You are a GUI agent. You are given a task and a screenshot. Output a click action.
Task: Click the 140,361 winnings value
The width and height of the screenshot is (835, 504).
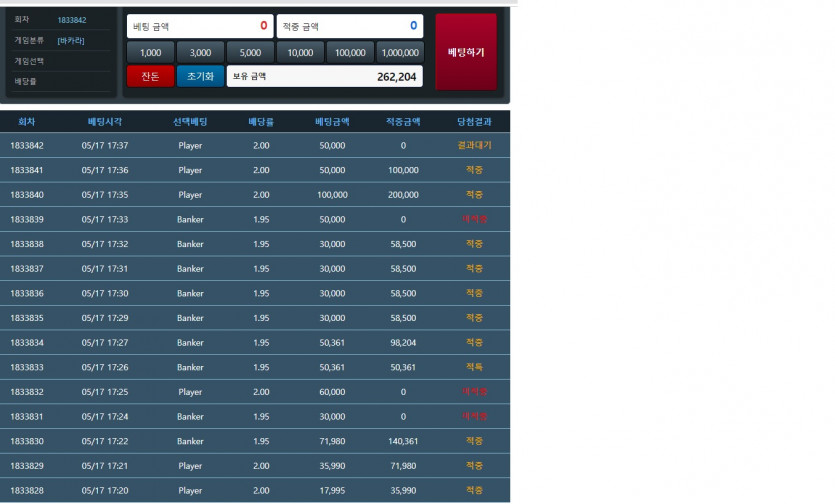pos(403,441)
